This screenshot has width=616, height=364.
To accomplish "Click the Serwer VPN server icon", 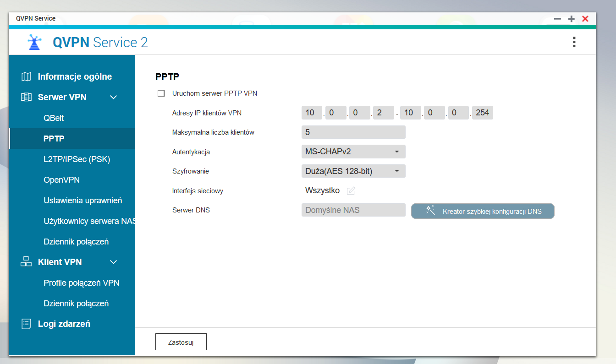I will [x=27, y=97].
